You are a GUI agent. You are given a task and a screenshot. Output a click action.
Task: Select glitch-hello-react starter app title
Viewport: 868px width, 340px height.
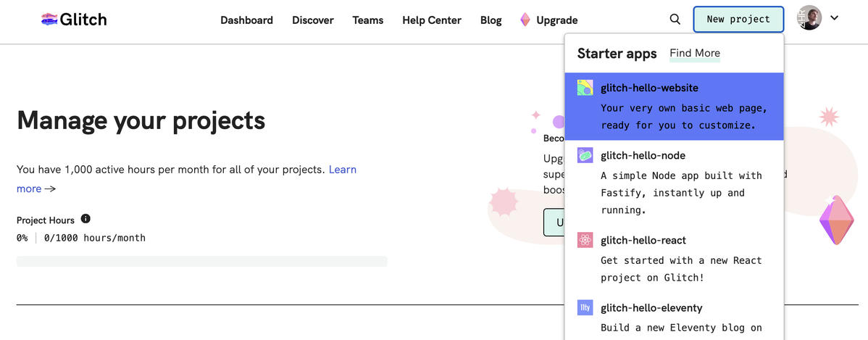(x=643, y=241)
